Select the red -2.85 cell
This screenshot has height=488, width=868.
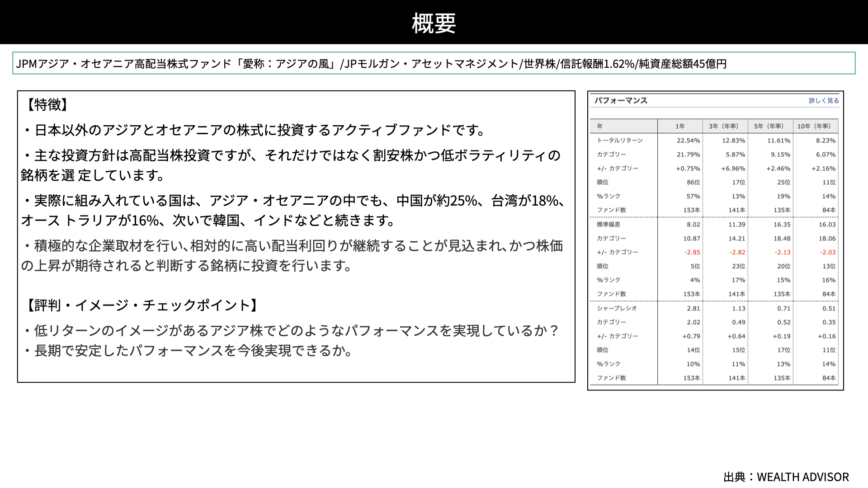coord(692,253)
